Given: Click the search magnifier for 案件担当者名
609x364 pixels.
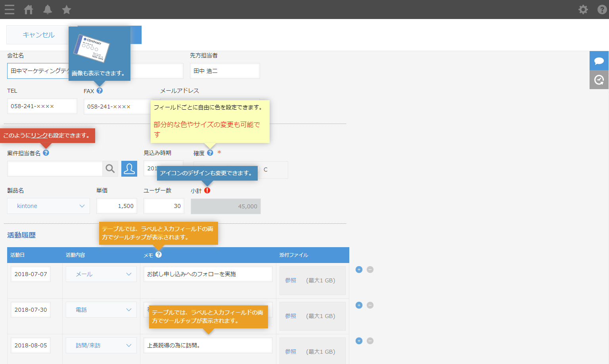Looking at the screenshot, I should (x=110, y=169).
